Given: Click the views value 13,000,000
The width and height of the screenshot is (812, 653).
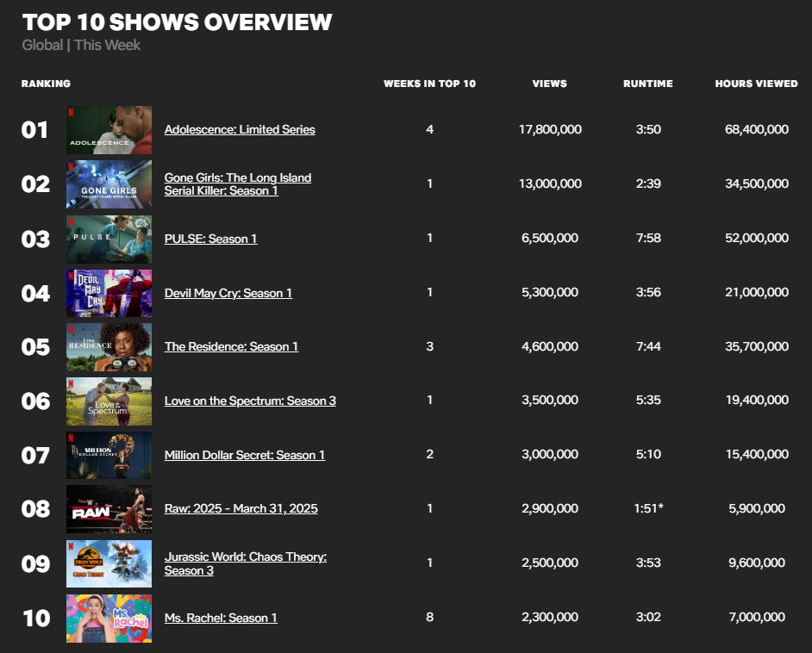Looking at the screenshot, I should 550,183.
